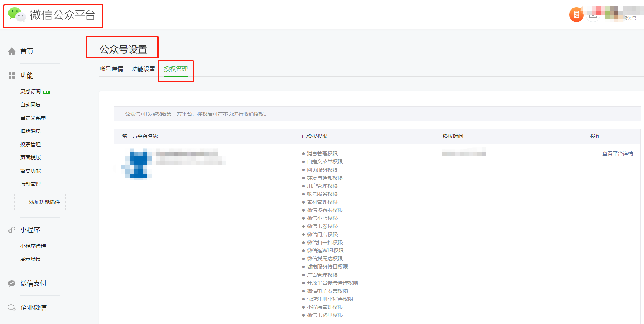Open 灵感订阅 in sidebar
The image size is (644, 324).
click(30, 91)
